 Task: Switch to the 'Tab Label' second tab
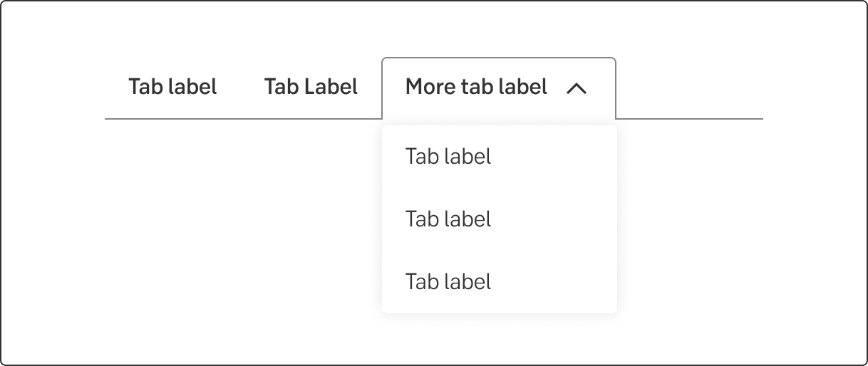(x=311, y=87)
